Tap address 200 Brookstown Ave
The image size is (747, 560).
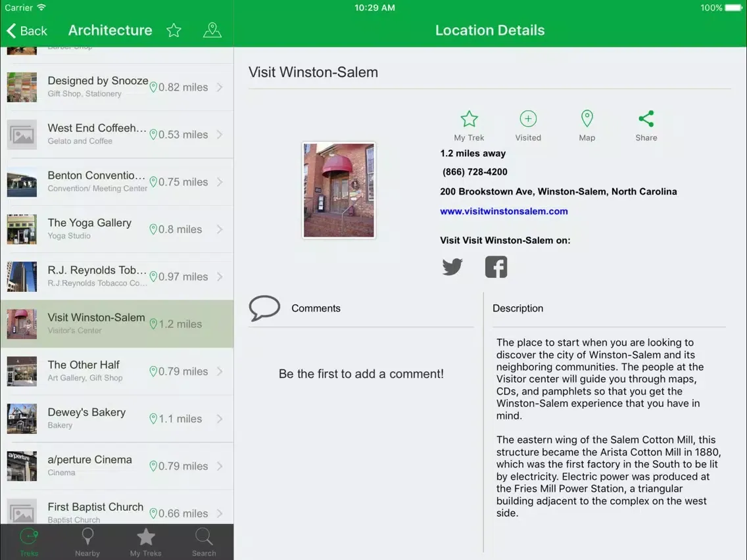pos(558,191)
